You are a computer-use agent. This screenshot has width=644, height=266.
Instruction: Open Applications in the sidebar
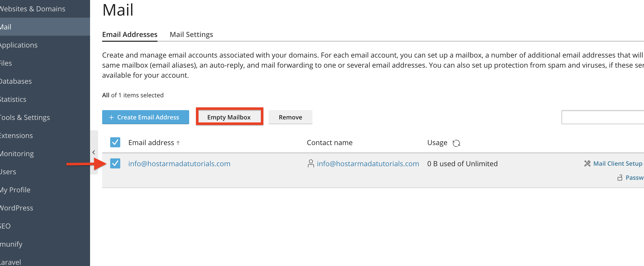pyautogui.click(x=45, y=45)
